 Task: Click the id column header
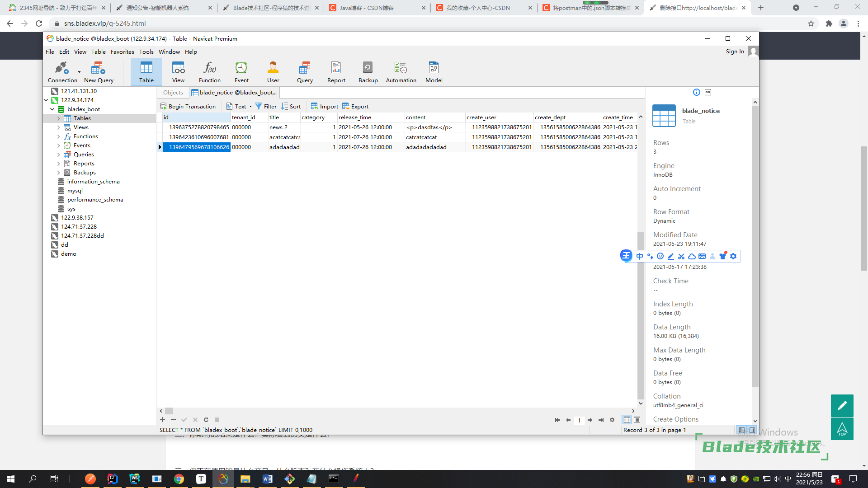196,117
